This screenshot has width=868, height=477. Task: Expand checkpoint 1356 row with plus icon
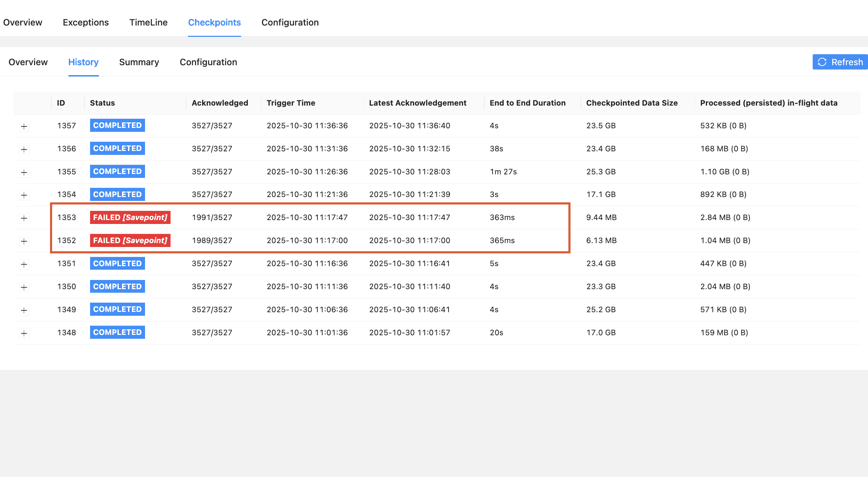[24, 149]
